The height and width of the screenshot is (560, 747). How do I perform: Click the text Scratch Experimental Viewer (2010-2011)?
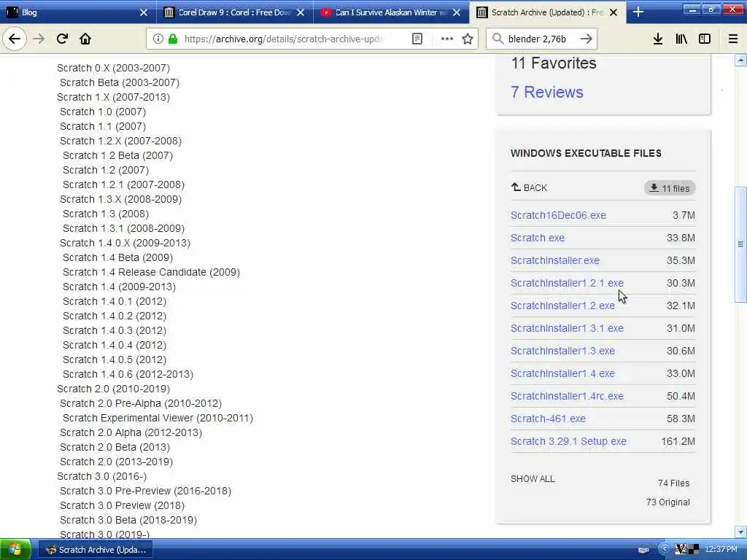(158, 418)
